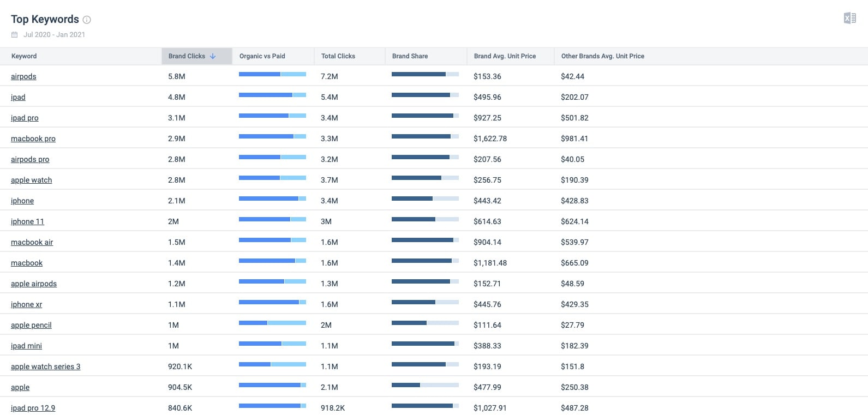This screenshot has width=868, height=415.
Task: Select the 918.2K total clicks value
Action: coord(333,408)
